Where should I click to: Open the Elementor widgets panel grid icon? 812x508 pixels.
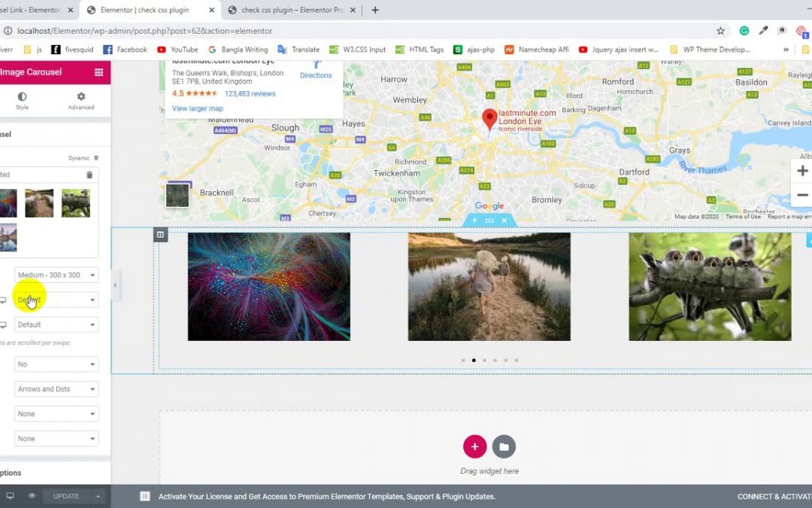(x=99, y=71)
